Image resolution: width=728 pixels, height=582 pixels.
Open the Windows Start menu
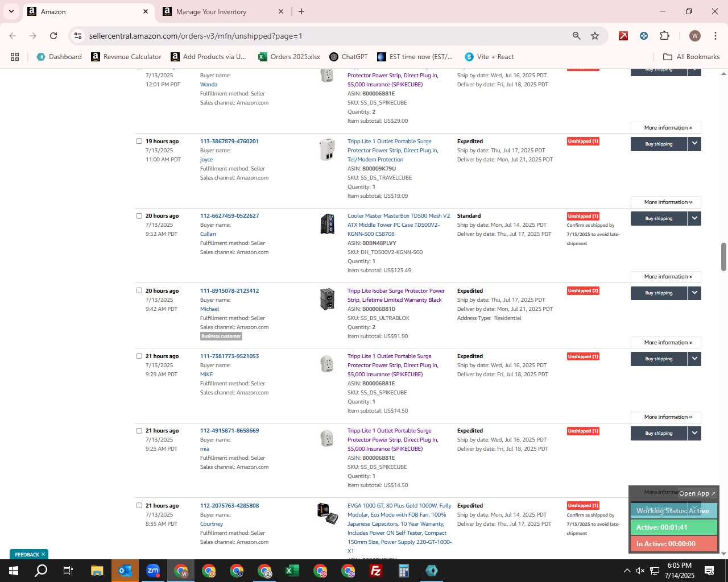[14, 571]
